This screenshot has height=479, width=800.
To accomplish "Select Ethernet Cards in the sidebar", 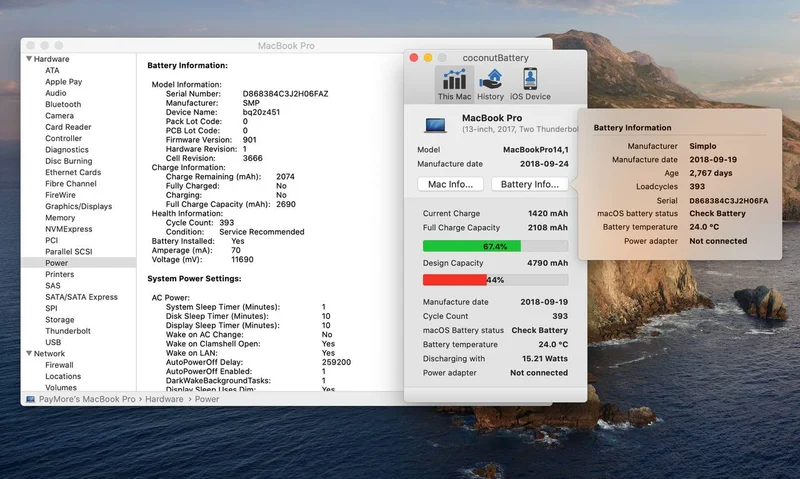I will point(73,172).
